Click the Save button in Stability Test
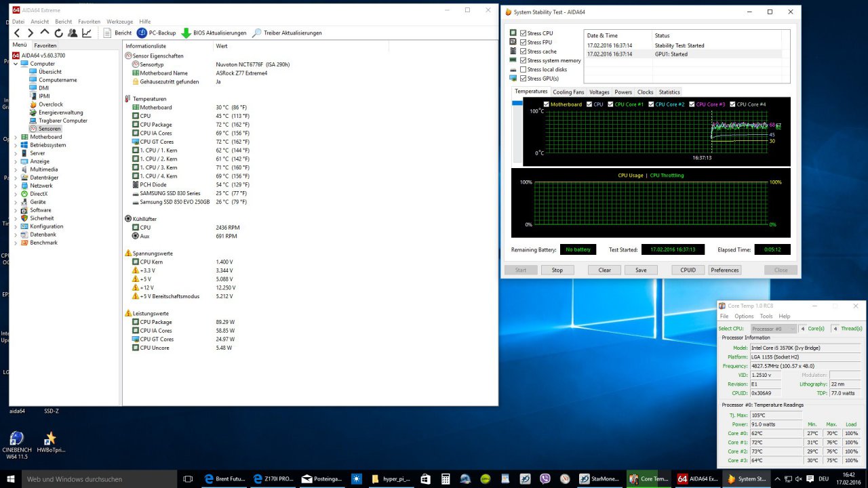 pyautogui.click(x=641, y=270)
